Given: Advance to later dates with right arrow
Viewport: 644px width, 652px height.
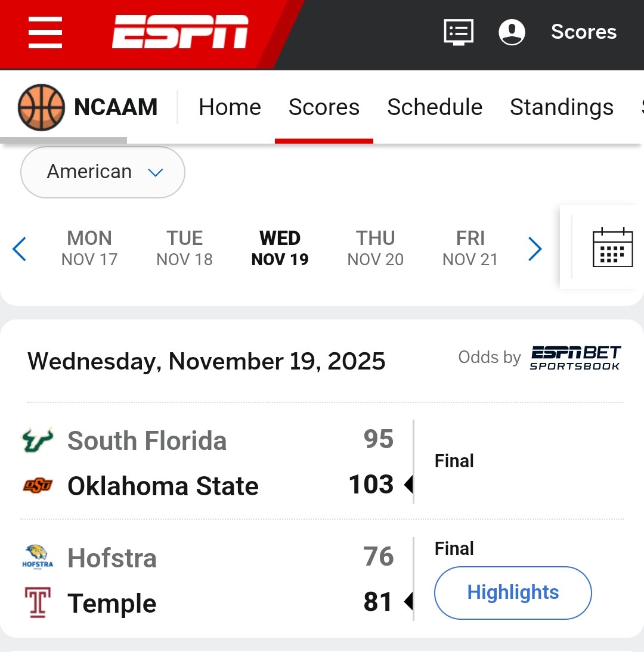Looking at the screenshot, I should pos(535,249).
